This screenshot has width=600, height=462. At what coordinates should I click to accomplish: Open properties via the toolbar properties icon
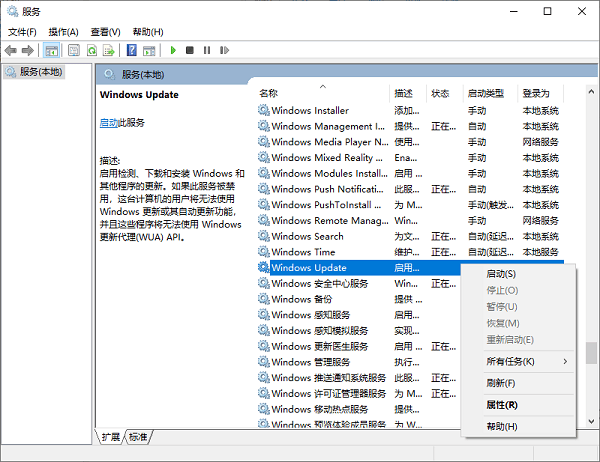point(74,50)
